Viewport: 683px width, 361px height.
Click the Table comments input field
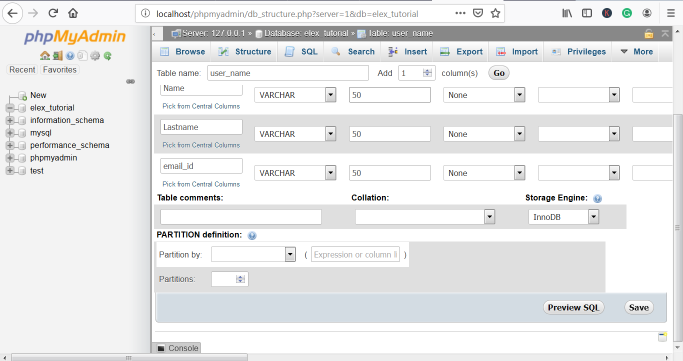[x=241, y=216]
